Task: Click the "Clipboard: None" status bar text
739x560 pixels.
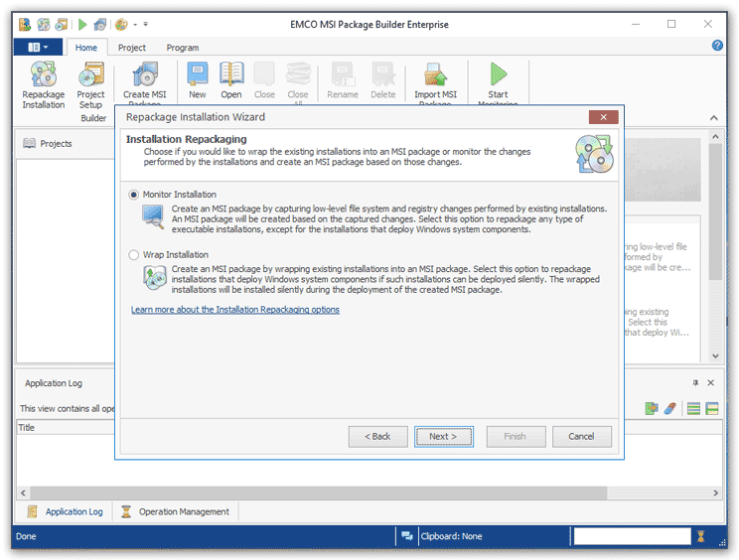Action: pyautogui.click(x=451, y=536)
